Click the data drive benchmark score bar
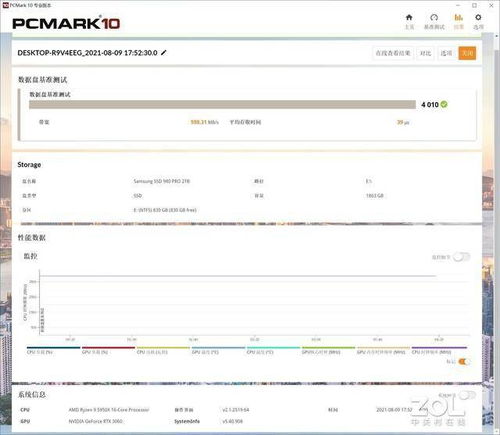The height and width of the screenshot is (435, 500). [x=222, y=105]
